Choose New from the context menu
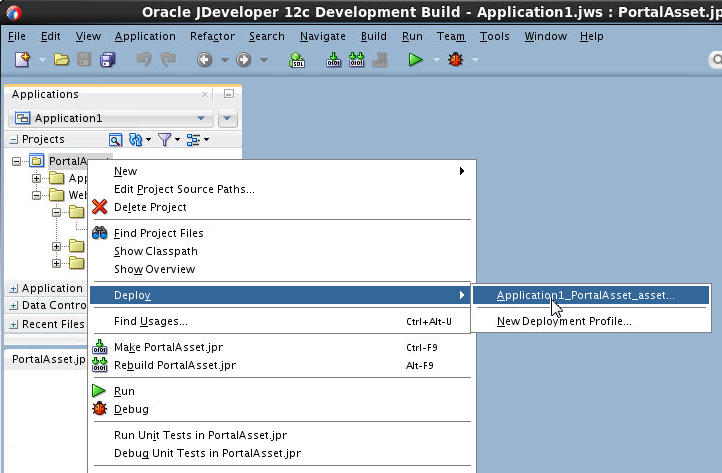The image size is (722, 473). click(x=283, y=171)
